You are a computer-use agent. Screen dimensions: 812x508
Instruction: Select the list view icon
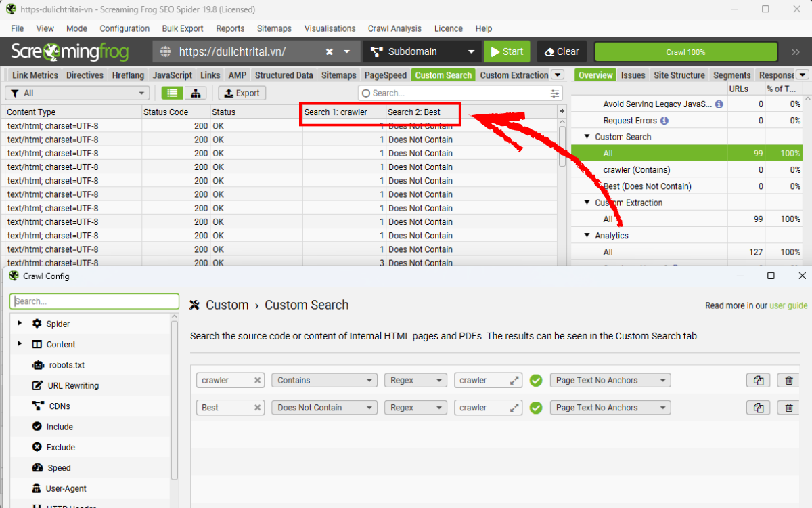[172, 93]
